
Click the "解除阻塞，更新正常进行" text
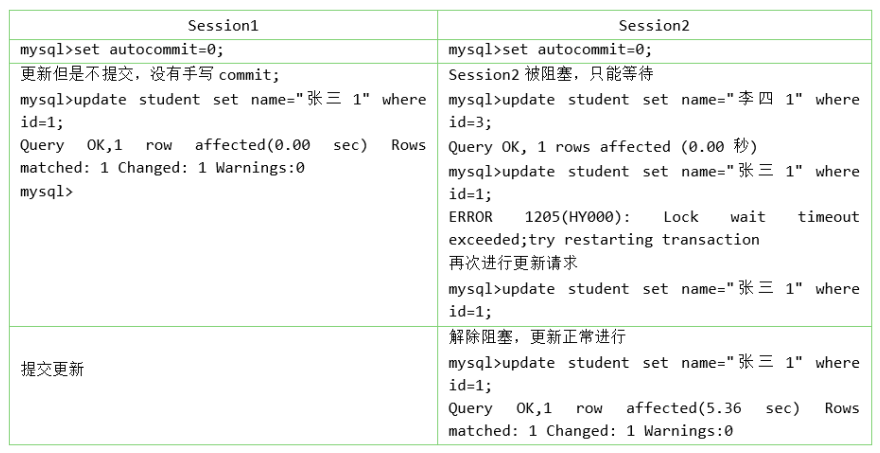537,337
